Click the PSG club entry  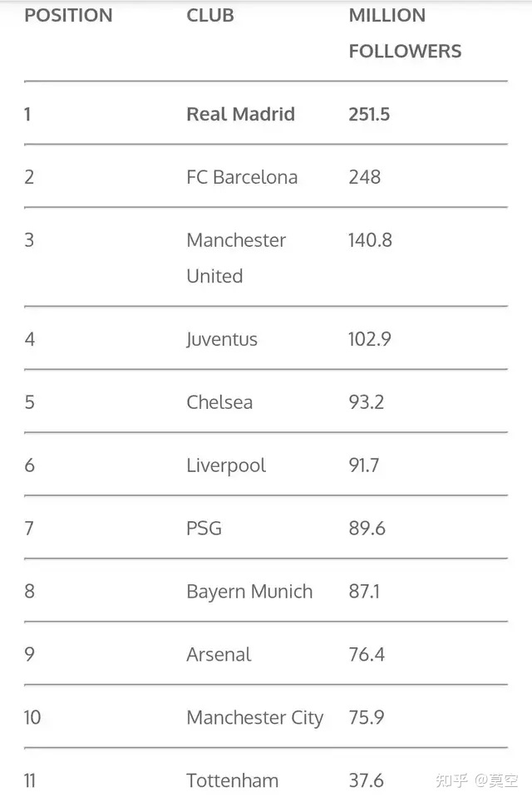(x=204, y=529)
